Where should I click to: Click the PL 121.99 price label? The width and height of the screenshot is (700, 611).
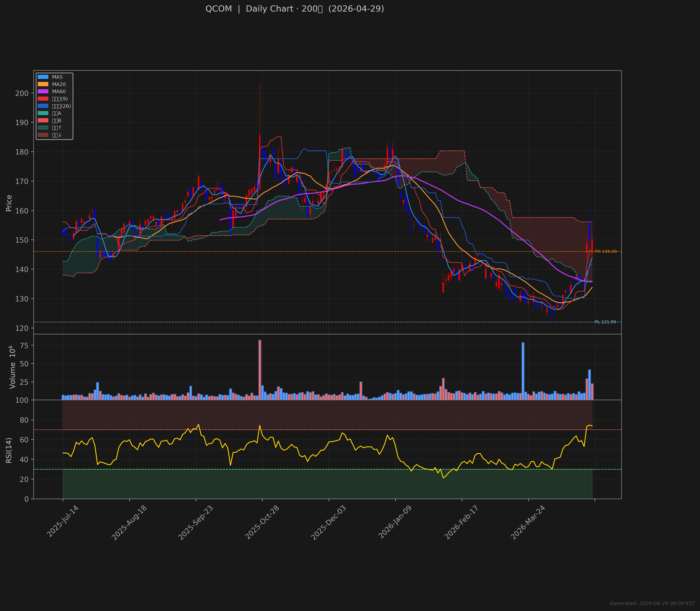[605, 322]
